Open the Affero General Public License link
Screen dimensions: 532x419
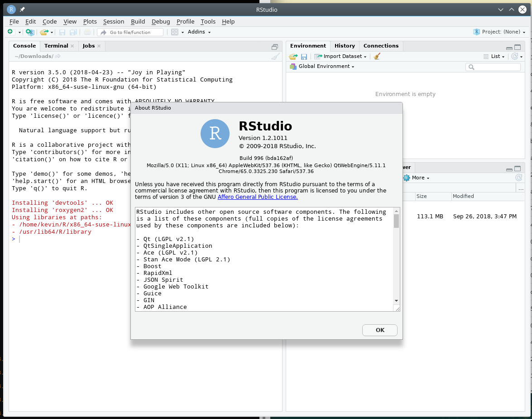258,197
